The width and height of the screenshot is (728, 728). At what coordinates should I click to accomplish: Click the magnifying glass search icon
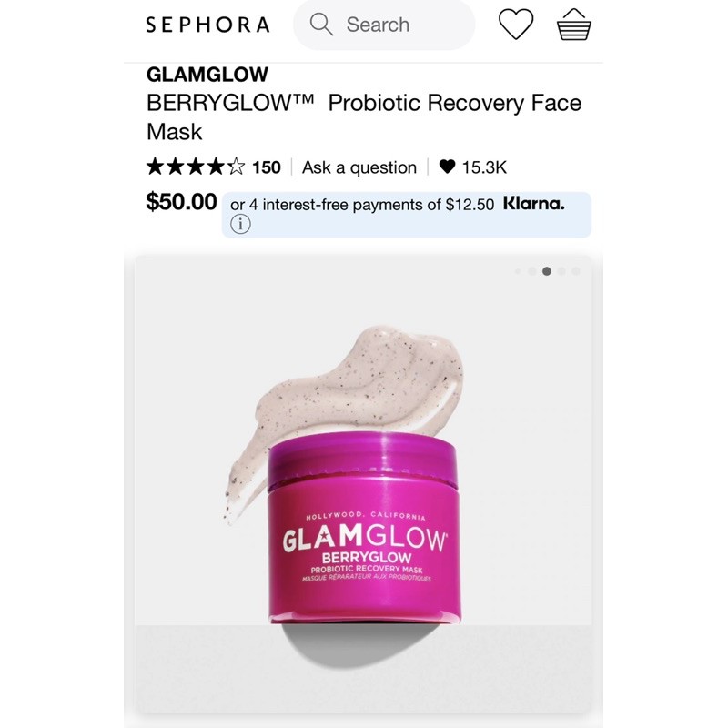321,25
